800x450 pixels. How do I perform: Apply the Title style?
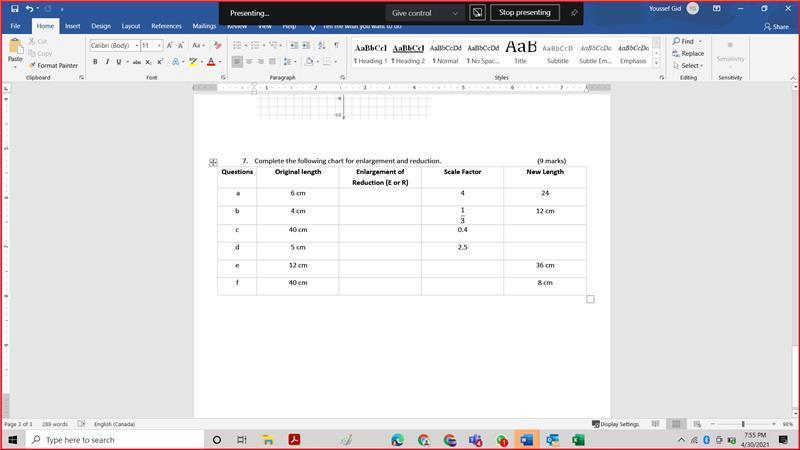click(x=520, y=53)
